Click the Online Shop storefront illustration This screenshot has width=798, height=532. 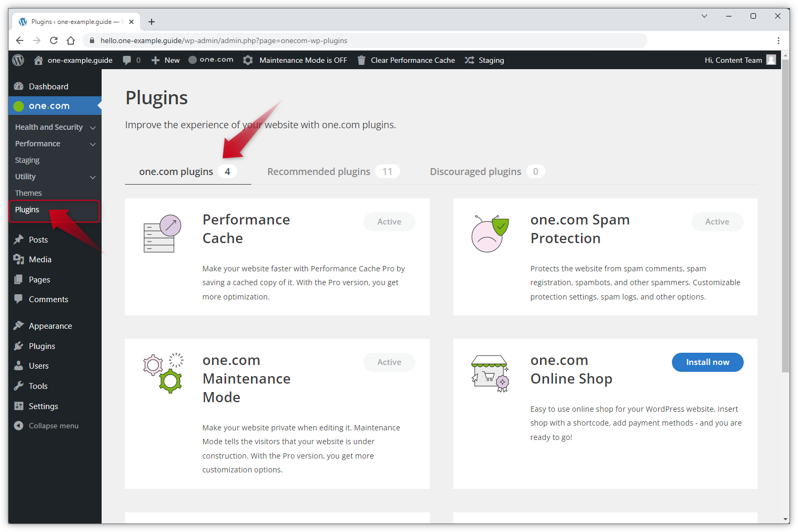[x=491, y=373]
